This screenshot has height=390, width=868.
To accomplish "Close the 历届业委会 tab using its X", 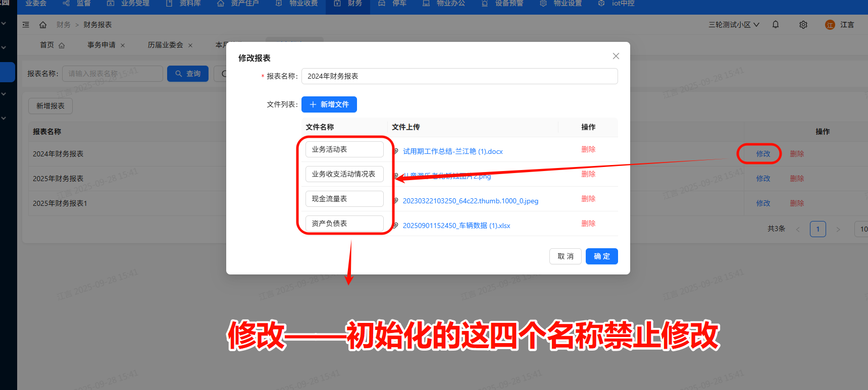I will 190,45.
